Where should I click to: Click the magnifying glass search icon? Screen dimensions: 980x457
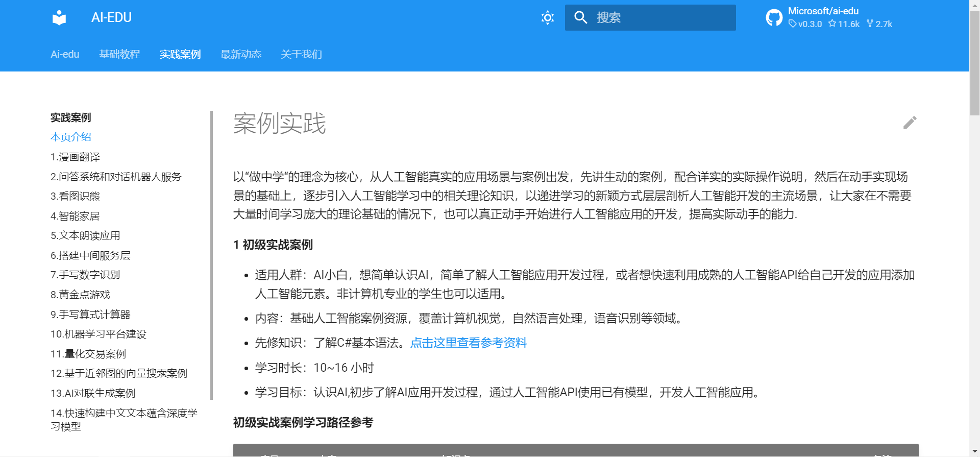(580, 18)
